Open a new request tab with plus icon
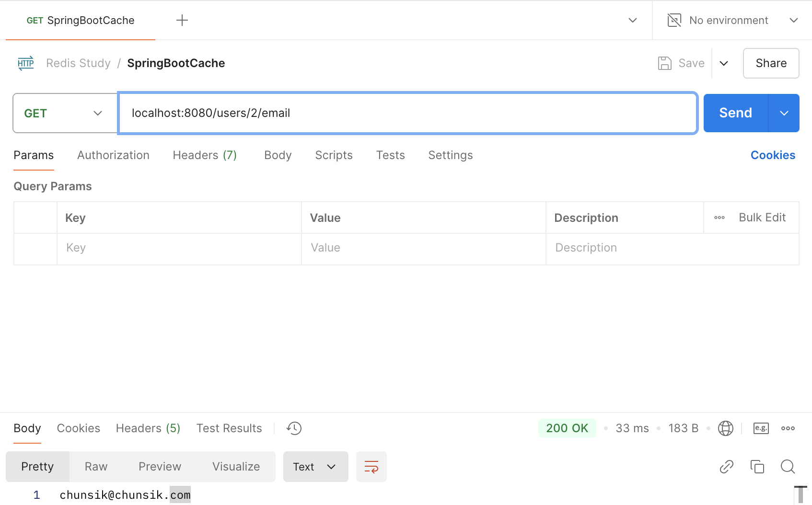Viewport: 812px width, 505px height. click(182, 20)
